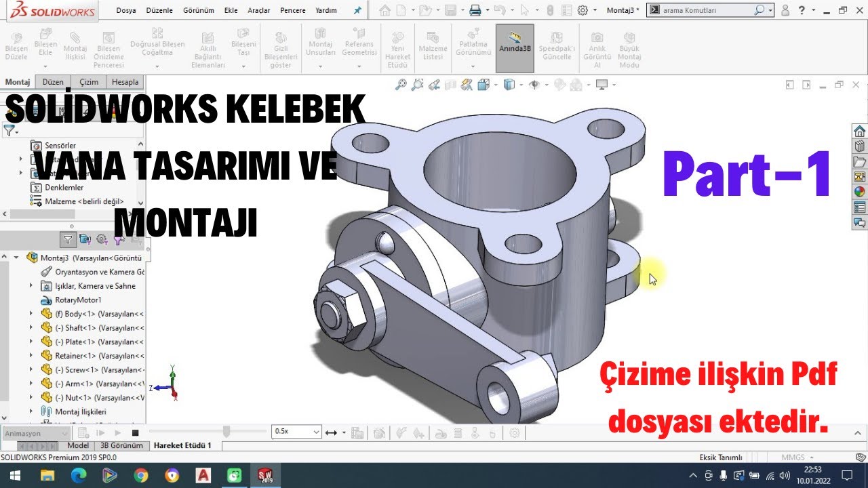Click the print icon in title toolbar
Image resolution: width=868 pixels, height=488 pixels.
[475, 10]
